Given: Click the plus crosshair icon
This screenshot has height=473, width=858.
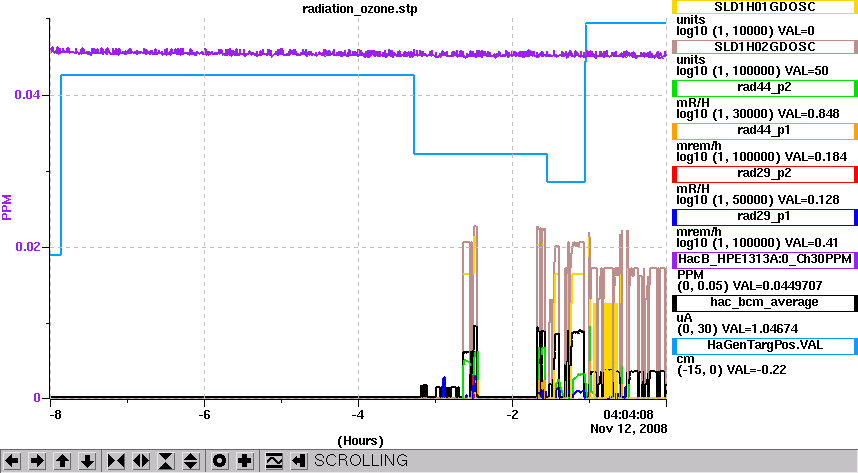Looking at the screenshot, I should pos(245,461).
